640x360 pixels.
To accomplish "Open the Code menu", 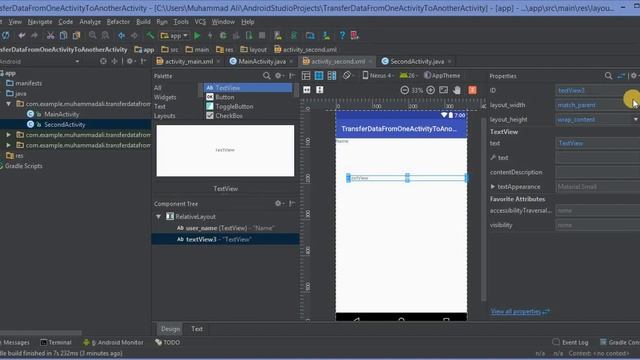I will point(65,22).
